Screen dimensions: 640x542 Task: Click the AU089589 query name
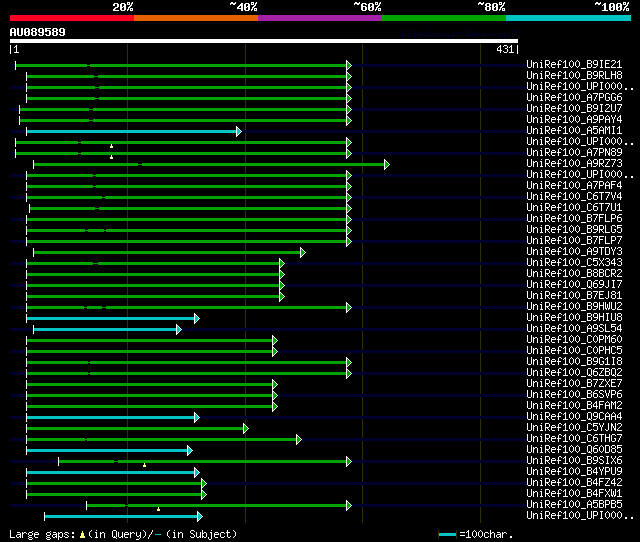38,32
